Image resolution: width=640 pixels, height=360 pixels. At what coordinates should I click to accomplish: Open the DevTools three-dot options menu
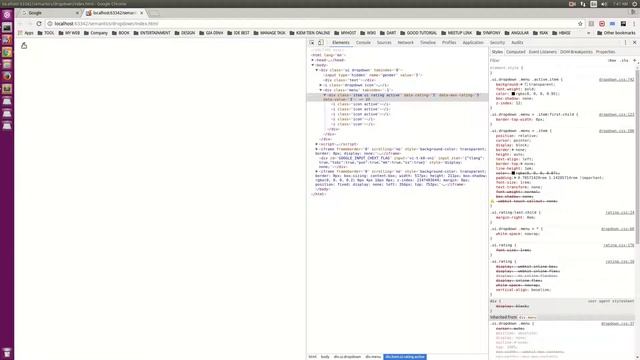coord(625,42)
